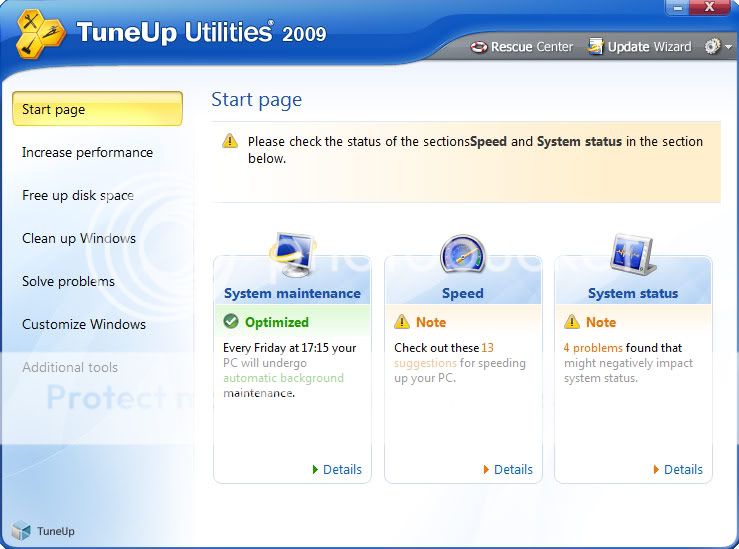
Task: Expand the settings gear dropdown arrow
Action: click(728, 47)
